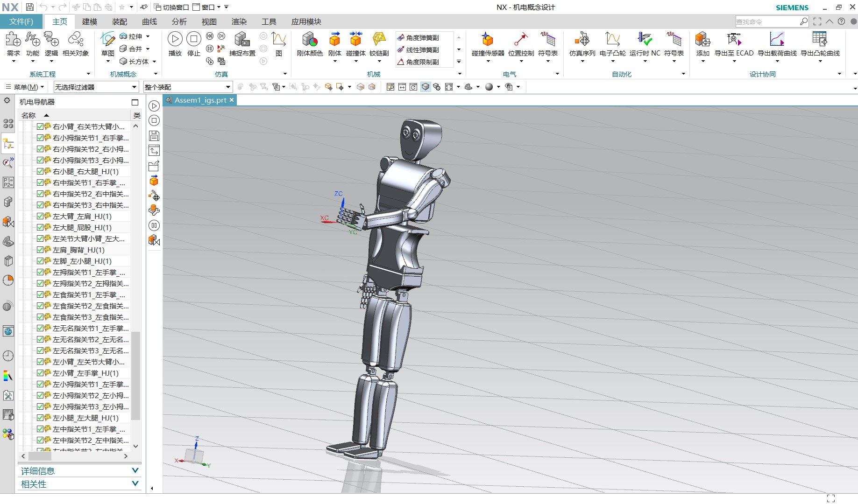This screenshot has width=858, height=504.
Task: Close the Assem1_igs.prt tab
Action: coord(231,100)
